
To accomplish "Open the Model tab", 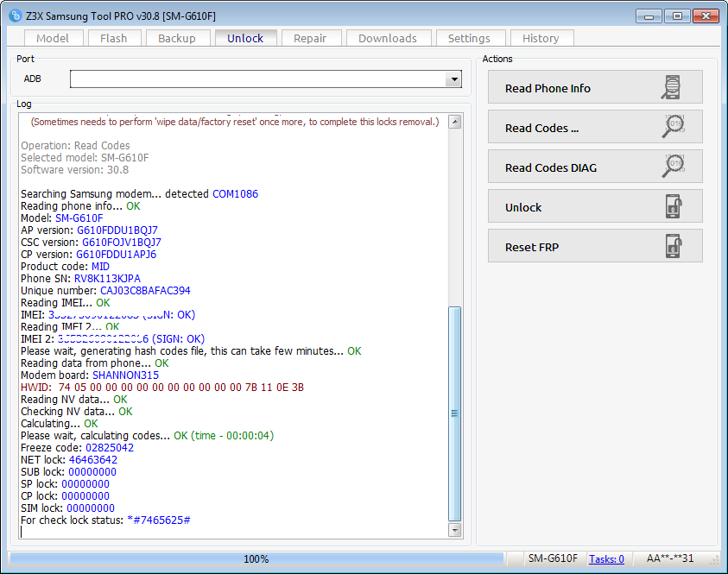I will 53,38.
